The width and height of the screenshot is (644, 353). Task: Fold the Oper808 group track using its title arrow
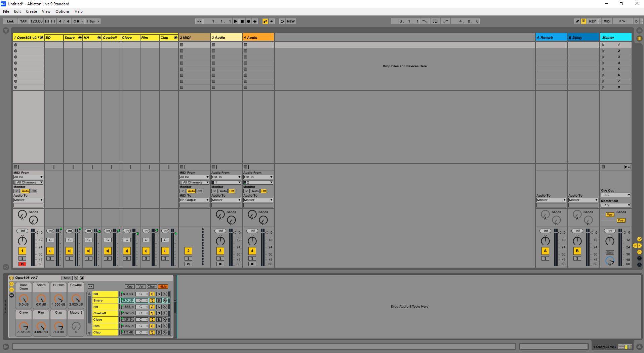click(42, 38)
